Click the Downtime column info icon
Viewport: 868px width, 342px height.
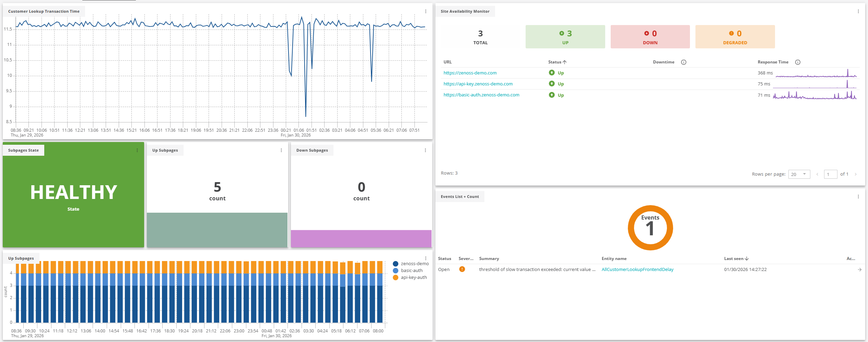683,62
